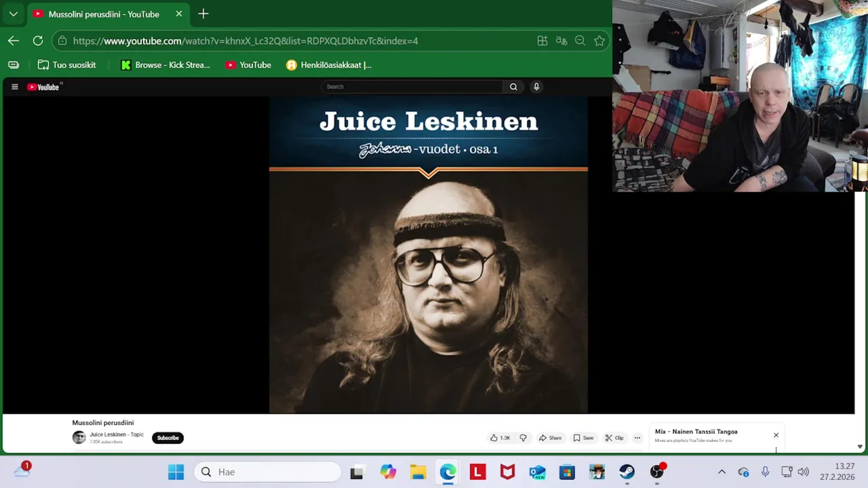Open the red L app in taskbar
Image resolution: width=868 pixels, height=488 pixels.
477,472
